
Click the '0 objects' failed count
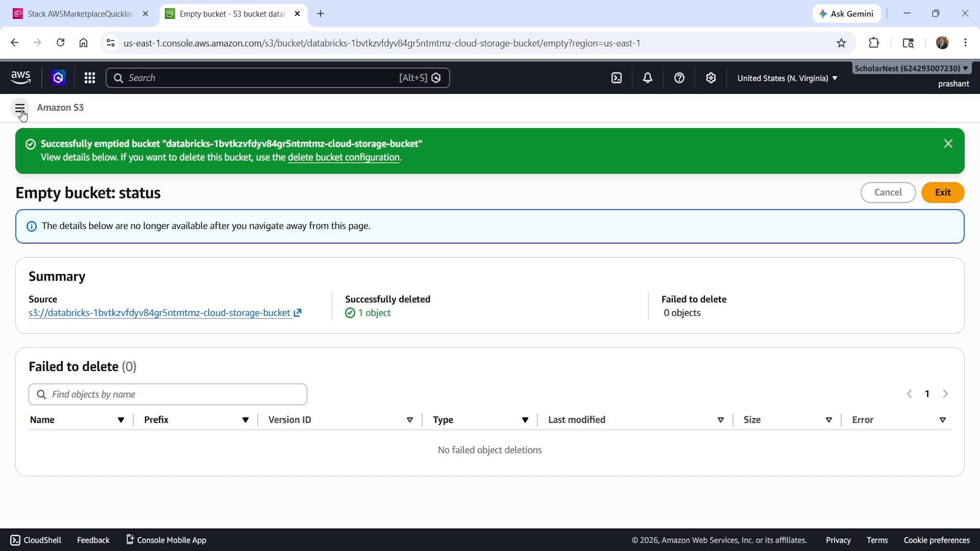click(x=682, y=313)
